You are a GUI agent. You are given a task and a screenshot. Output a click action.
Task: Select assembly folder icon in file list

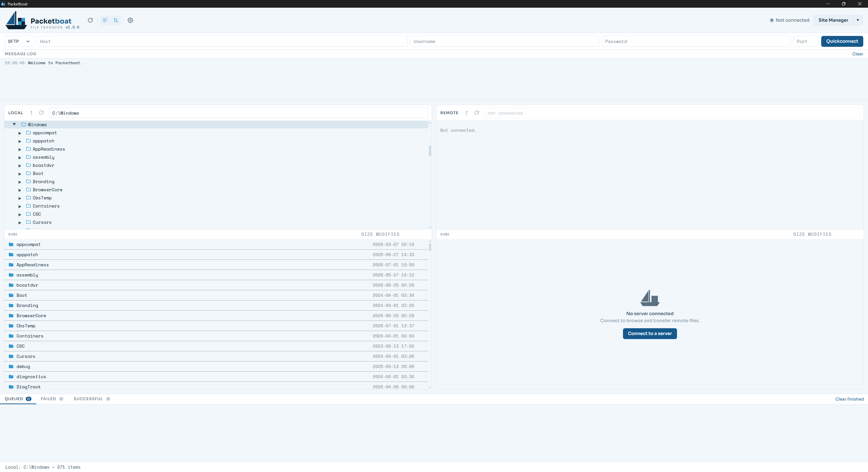click(x=11, y=275)
